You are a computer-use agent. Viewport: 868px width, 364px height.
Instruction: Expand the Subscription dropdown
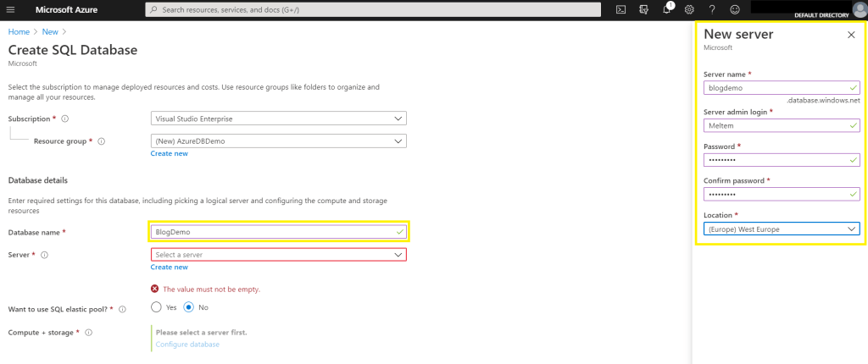[278, 119]
